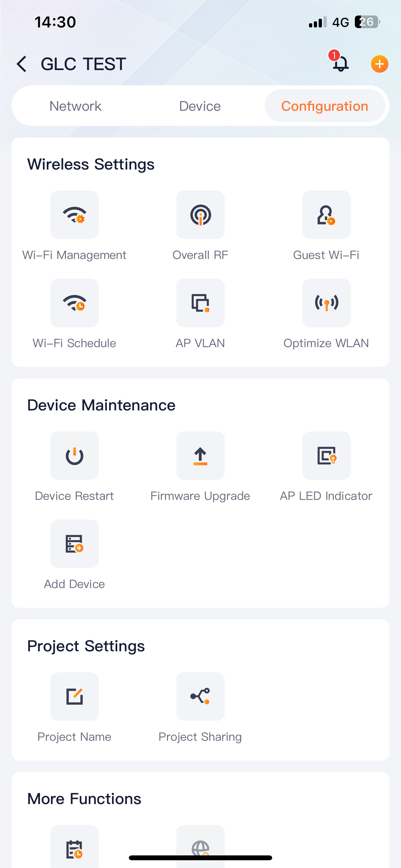Switch to the Device tab
Viewport: 401px width, 868px height.
[200, 106]
